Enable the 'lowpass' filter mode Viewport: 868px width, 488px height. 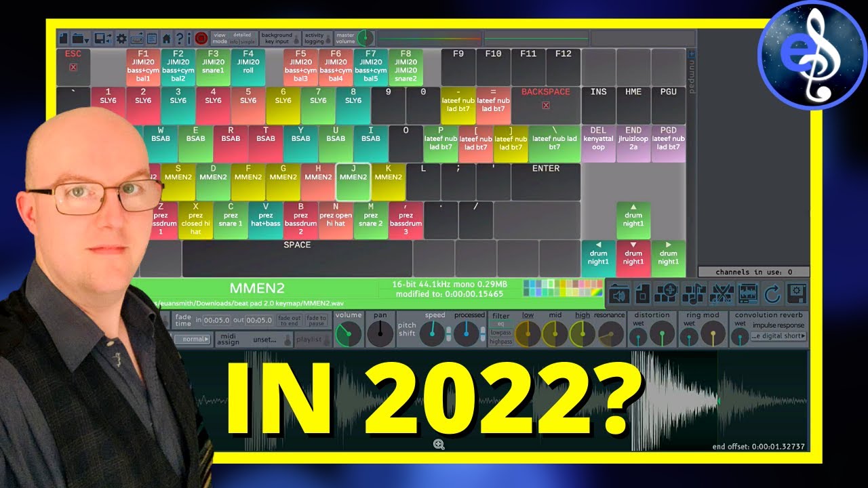[500, 333]
